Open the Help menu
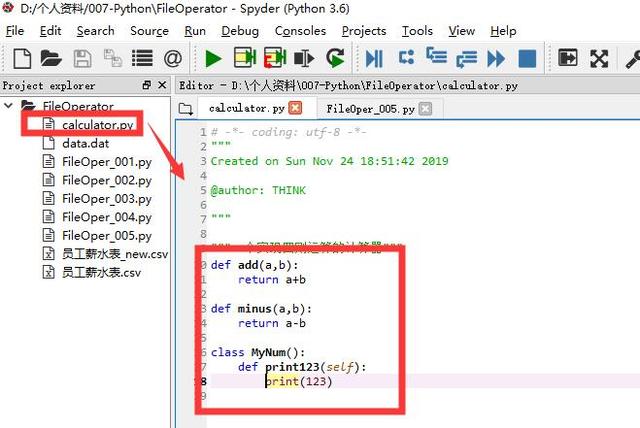 (x=503, y=31)
